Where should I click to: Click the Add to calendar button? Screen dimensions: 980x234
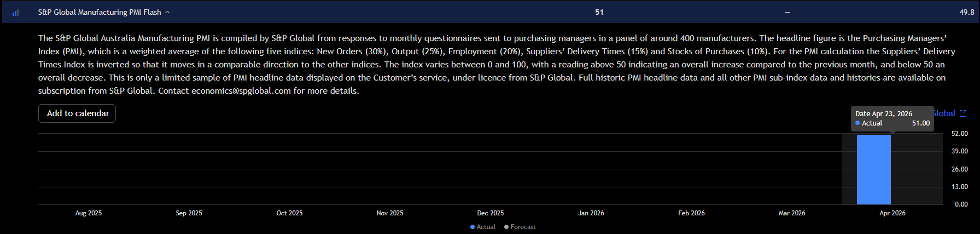click(x=77, y=113)
